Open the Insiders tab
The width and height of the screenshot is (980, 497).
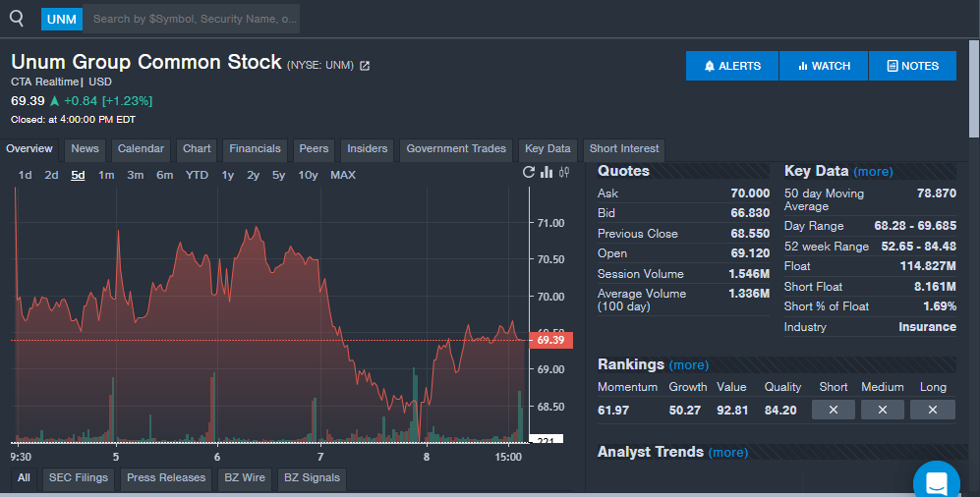tap(368, 148)
